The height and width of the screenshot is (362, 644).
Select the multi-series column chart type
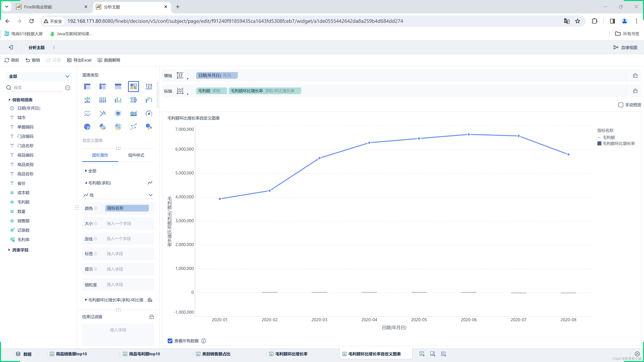118,100
